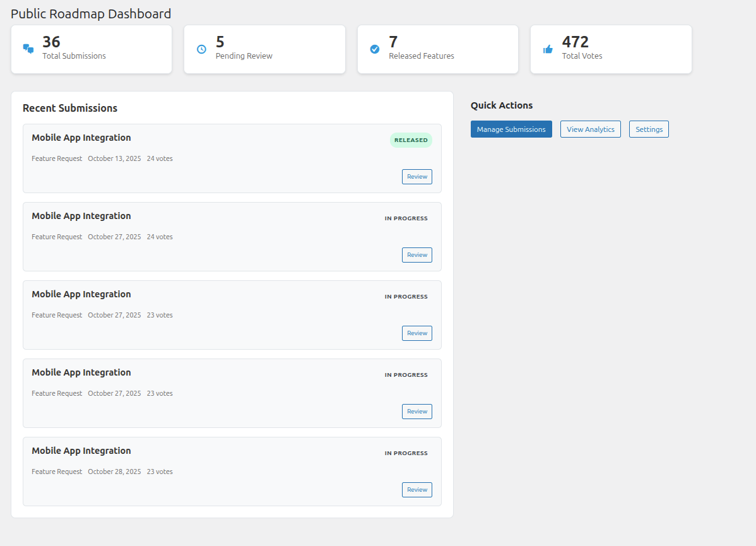Click the Released Features count of 7

[x=393, y=42]
